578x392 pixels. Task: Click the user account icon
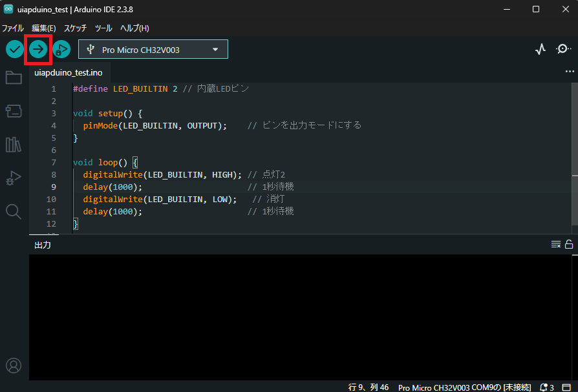[x=14, y=366]
